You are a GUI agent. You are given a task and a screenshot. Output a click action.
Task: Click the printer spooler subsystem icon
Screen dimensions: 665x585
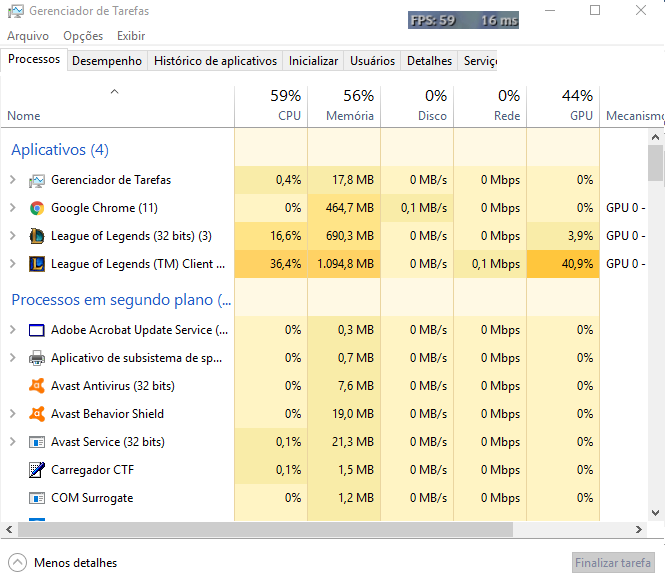[37, 358]
